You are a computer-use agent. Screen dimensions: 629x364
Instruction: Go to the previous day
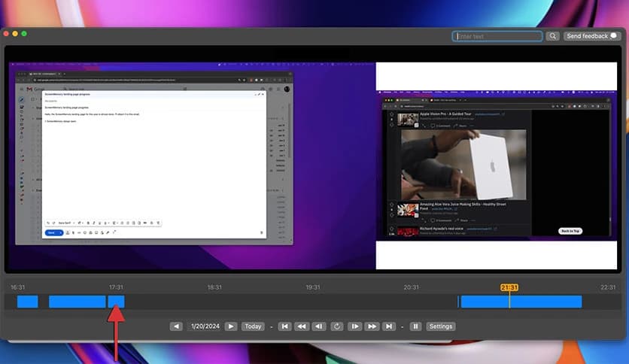click(176, 326)
